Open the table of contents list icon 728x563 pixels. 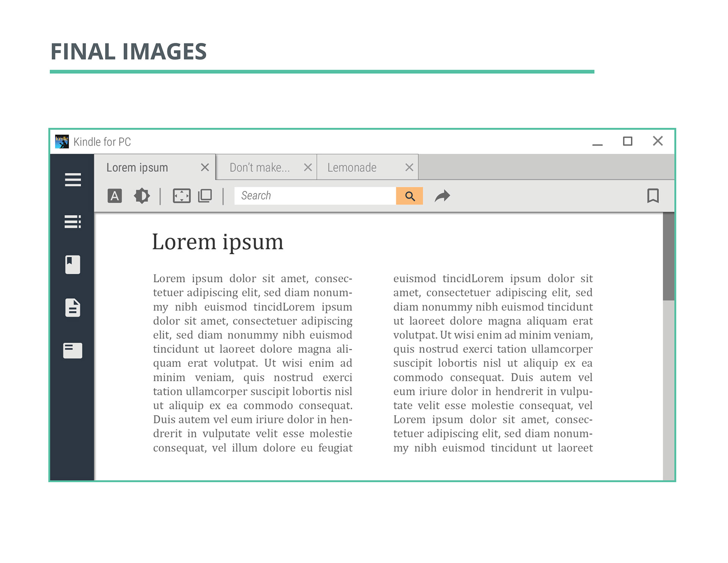coord(73,222)
